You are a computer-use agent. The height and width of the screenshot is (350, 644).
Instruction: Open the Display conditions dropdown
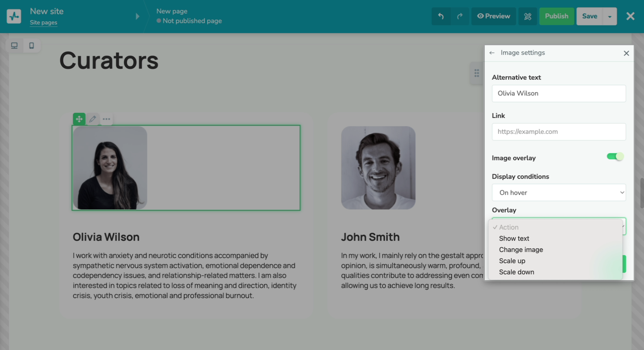coord(559,192)
